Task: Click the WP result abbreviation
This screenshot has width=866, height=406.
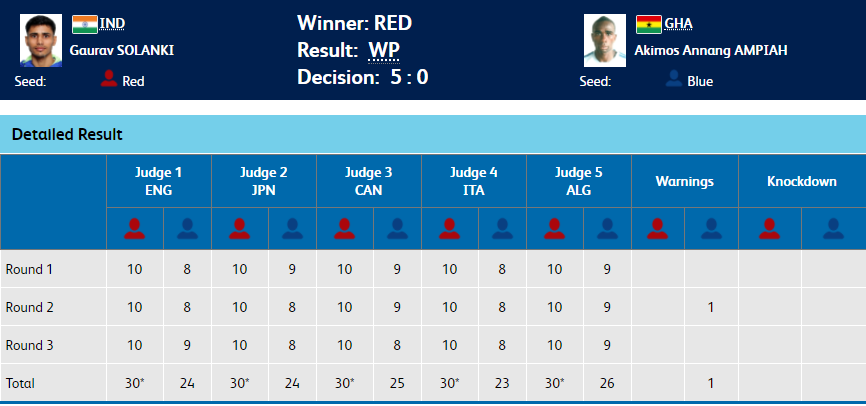Action: (x=383, y=51)
